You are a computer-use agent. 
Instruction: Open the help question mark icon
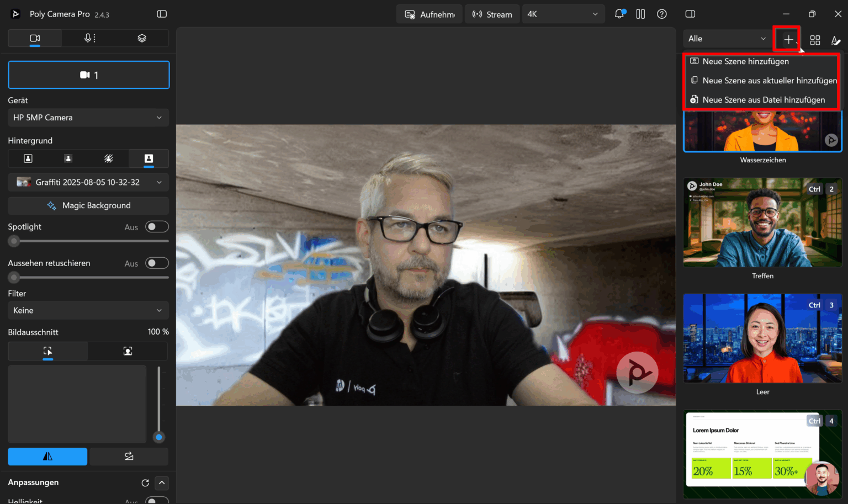662,14
